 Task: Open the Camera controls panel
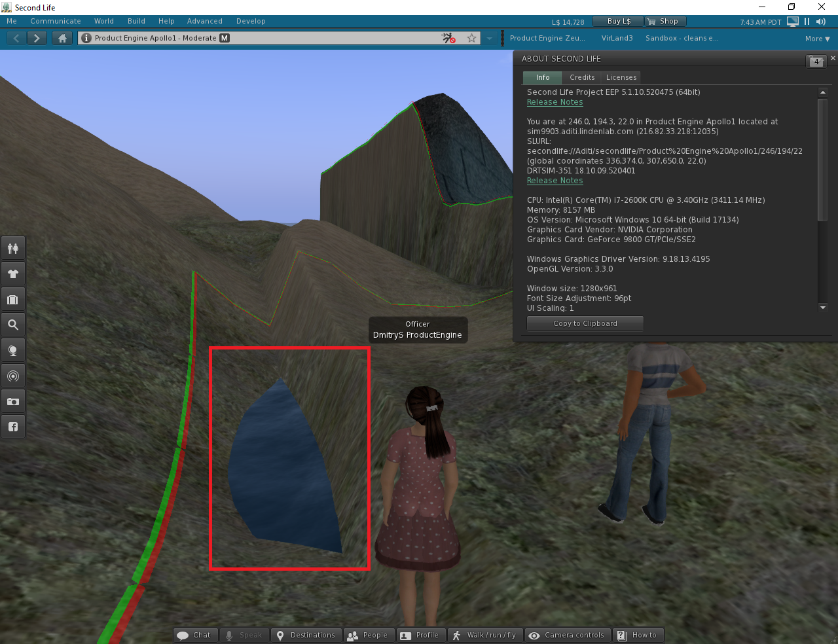(567, 635)
